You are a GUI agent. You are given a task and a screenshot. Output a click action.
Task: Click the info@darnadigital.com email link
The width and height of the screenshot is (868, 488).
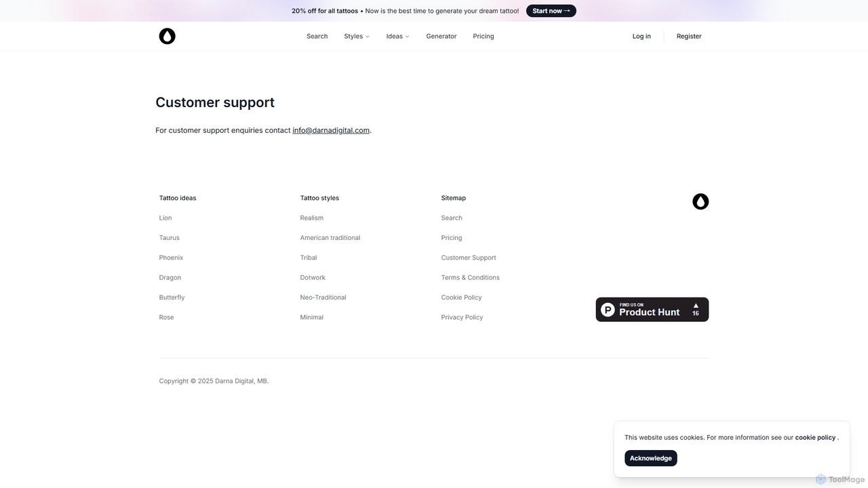point(331,130)
